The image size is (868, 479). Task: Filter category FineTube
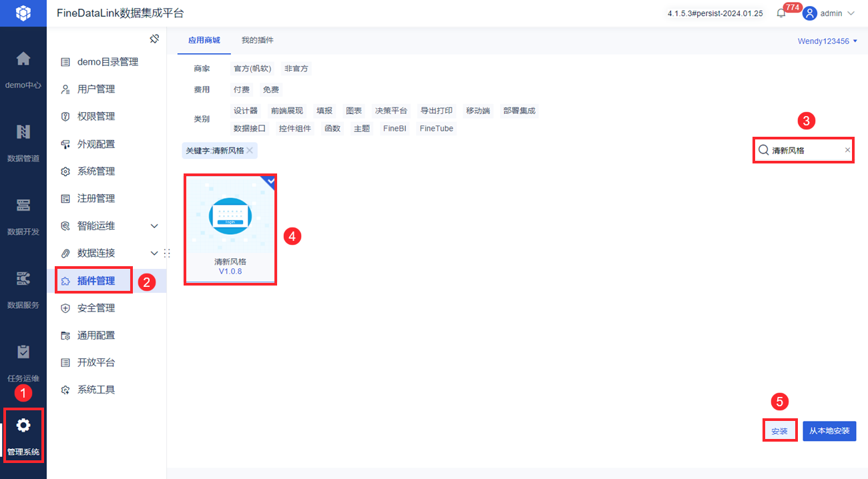coord(437,129)
